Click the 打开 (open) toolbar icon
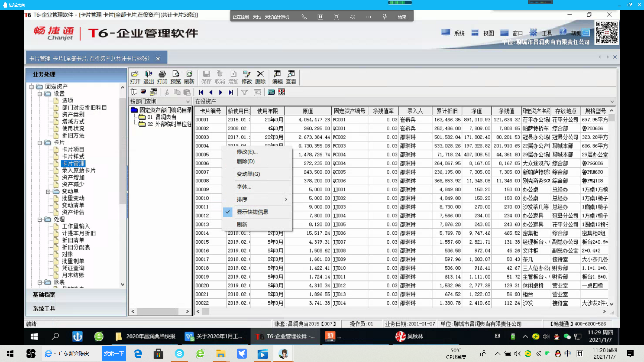The width and height of the screenshot is (644, 362). click(x=135, y=77)
